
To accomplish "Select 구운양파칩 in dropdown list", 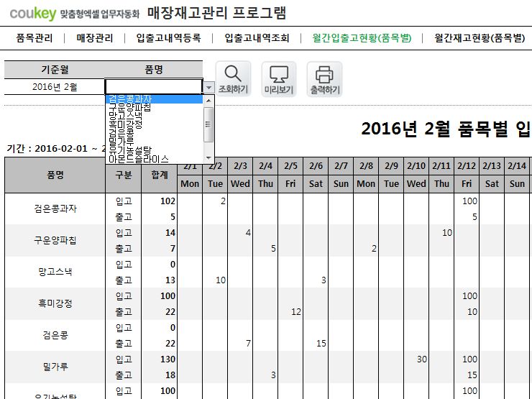I will pyautogui.click(x=155, y=107).
